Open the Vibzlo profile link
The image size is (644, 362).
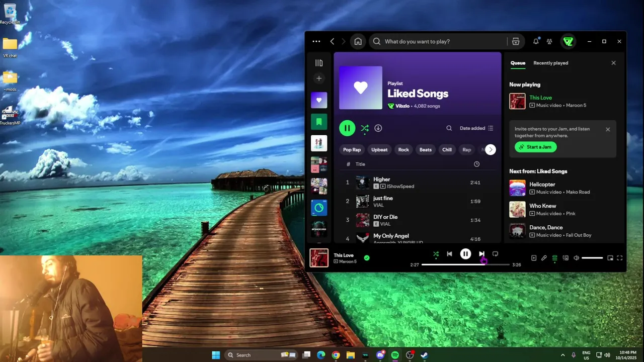[x=403, y=106]
